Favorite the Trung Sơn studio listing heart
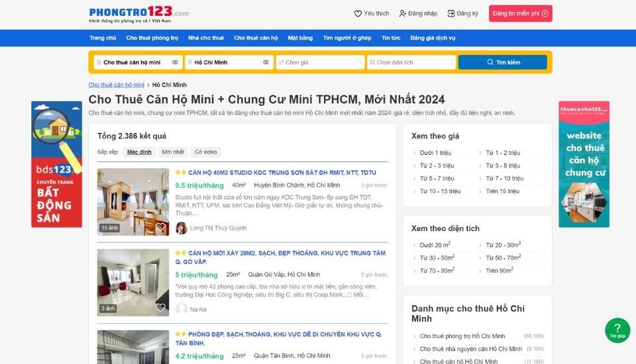The height and width of the screenshot is (364, 636). tap(160, 227)
